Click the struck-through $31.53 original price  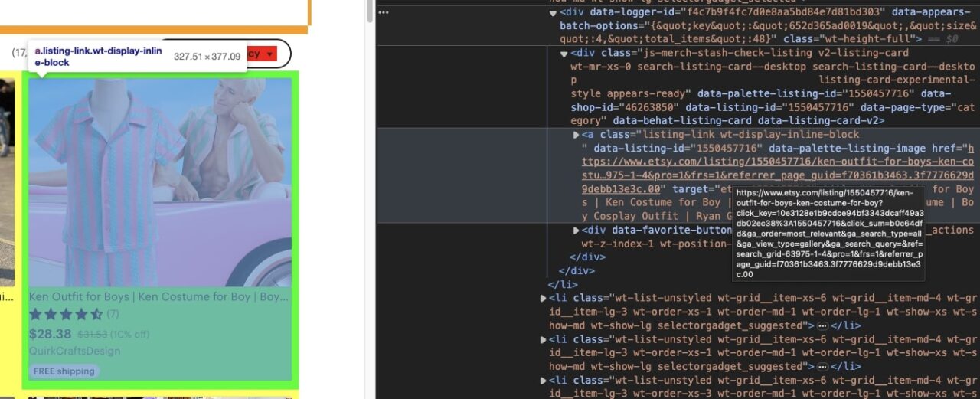(x=92, y=335)
